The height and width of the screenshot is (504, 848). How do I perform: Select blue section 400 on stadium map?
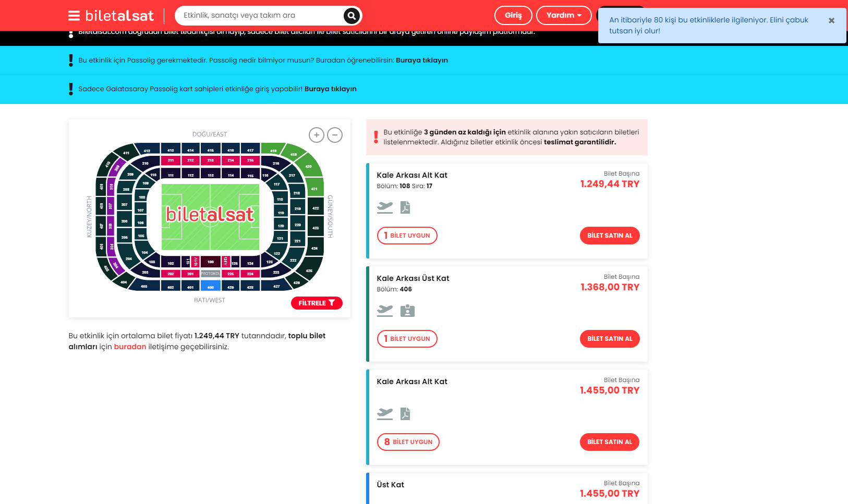(211, 287)
